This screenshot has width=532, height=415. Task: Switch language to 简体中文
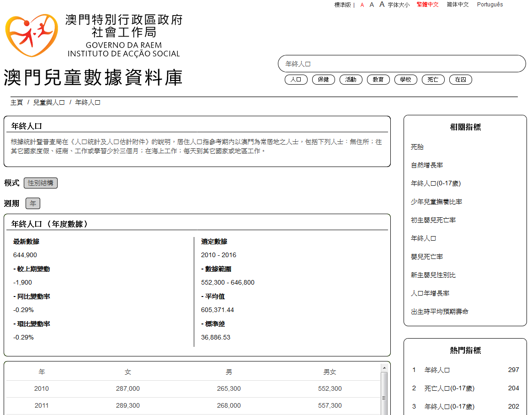point(458,5)
